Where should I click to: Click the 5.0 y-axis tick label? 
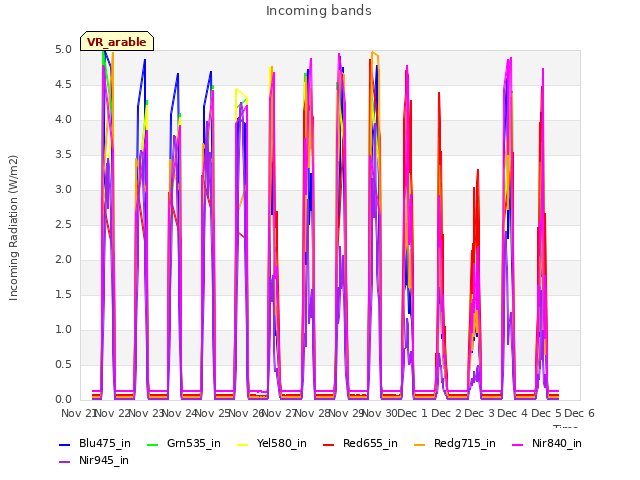[x=63, y=50]
